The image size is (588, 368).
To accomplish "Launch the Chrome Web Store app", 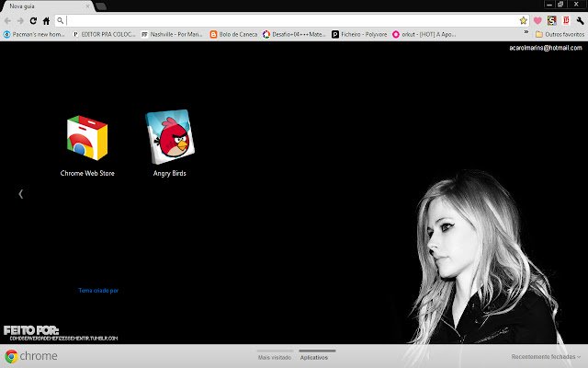I will [87, 146].
